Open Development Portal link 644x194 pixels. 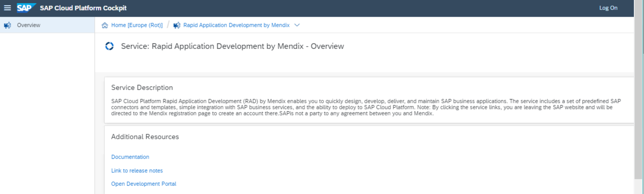144,184
